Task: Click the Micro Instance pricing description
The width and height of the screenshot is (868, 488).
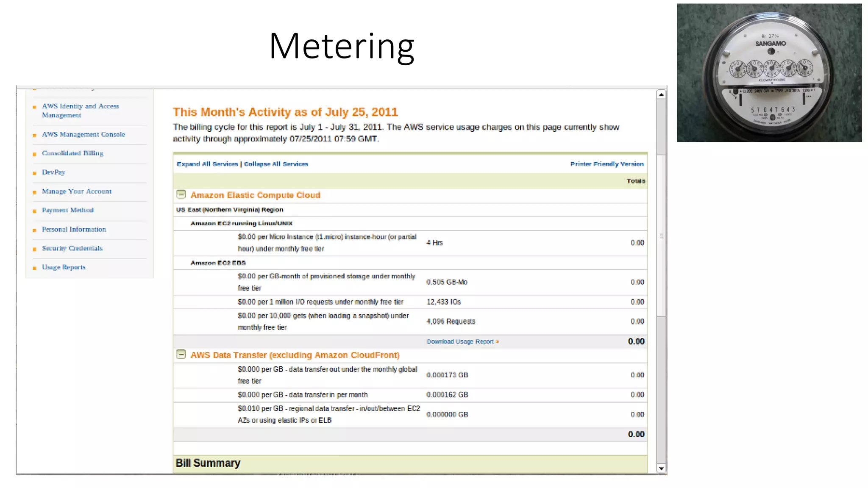Action: [327, 243]
